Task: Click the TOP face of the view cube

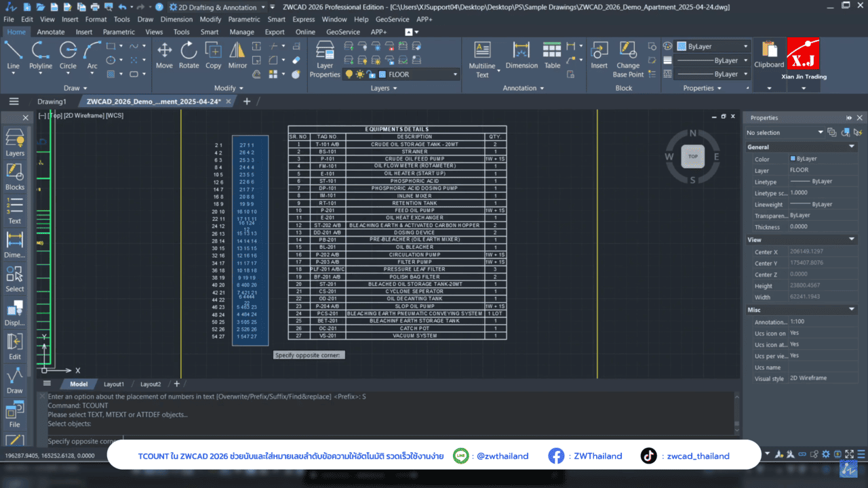Action: click(693, 156)
